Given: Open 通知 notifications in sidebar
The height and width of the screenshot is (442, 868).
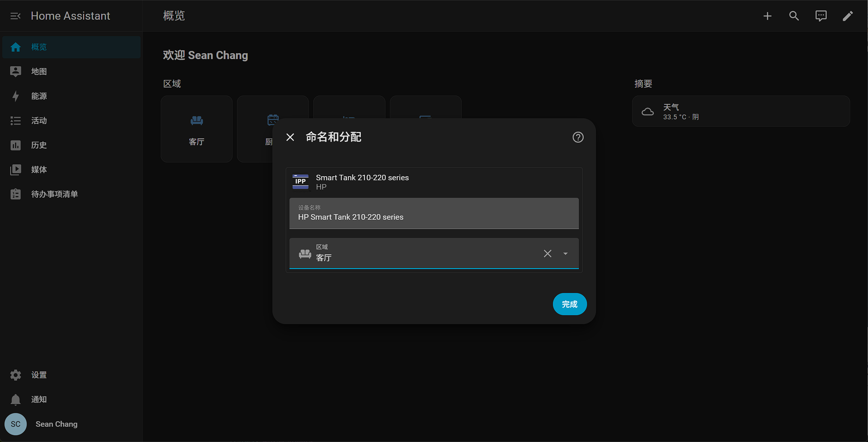Looking at the screenshot, I should 71,399.
